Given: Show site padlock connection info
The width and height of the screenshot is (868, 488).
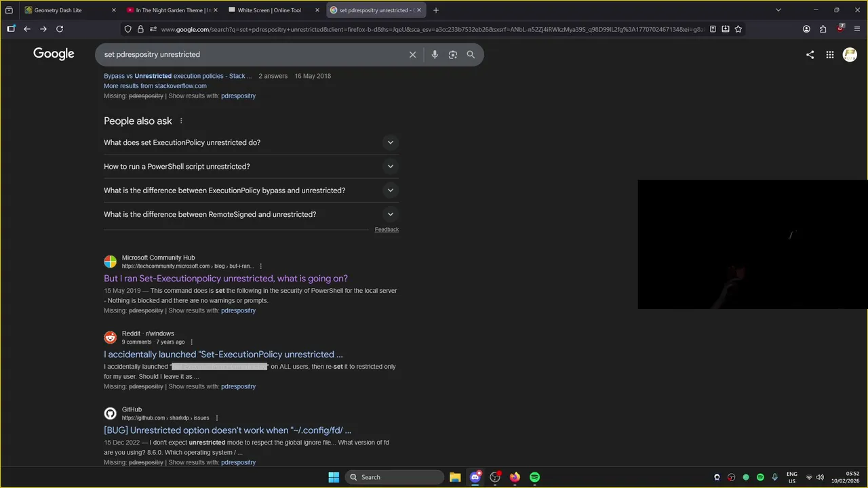Looking at the screenshot, I should point(140,29).
